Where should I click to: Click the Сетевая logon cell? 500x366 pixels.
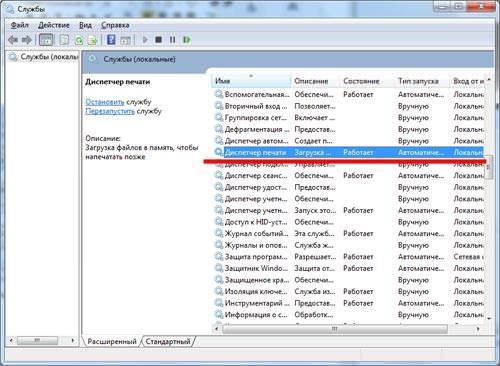click(x=468, y=257)
